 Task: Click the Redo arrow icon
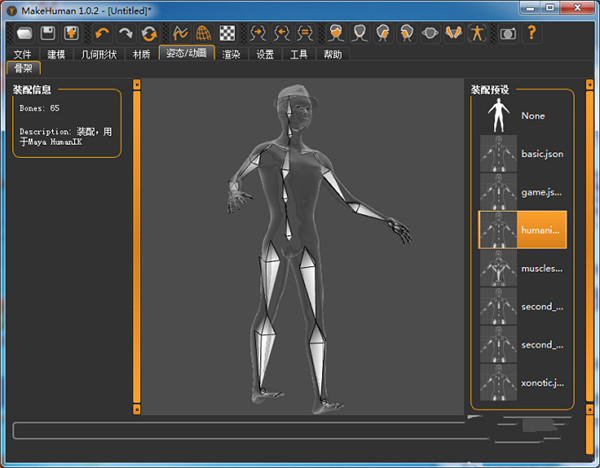coord(125,33)
